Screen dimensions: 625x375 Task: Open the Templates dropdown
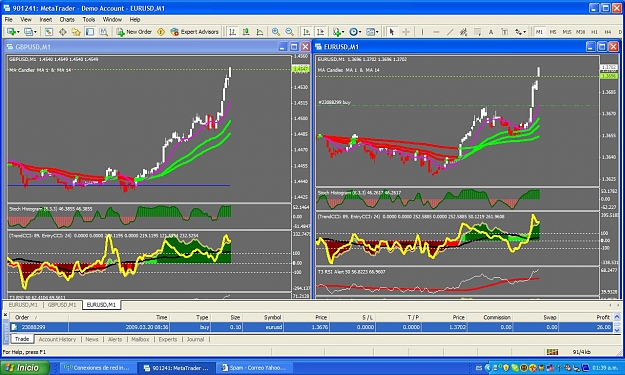coord(372,32)
